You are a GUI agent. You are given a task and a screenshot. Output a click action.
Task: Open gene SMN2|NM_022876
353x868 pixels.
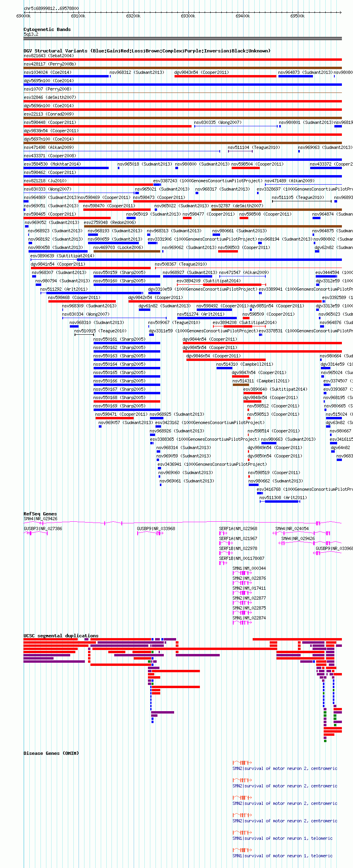[249, 578]
